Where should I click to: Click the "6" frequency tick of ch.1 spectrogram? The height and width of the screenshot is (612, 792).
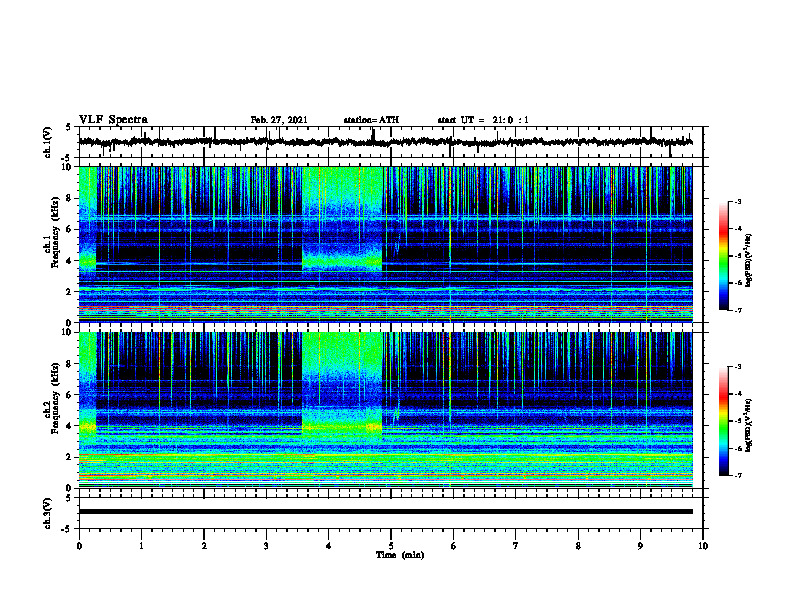coord(71,230)
